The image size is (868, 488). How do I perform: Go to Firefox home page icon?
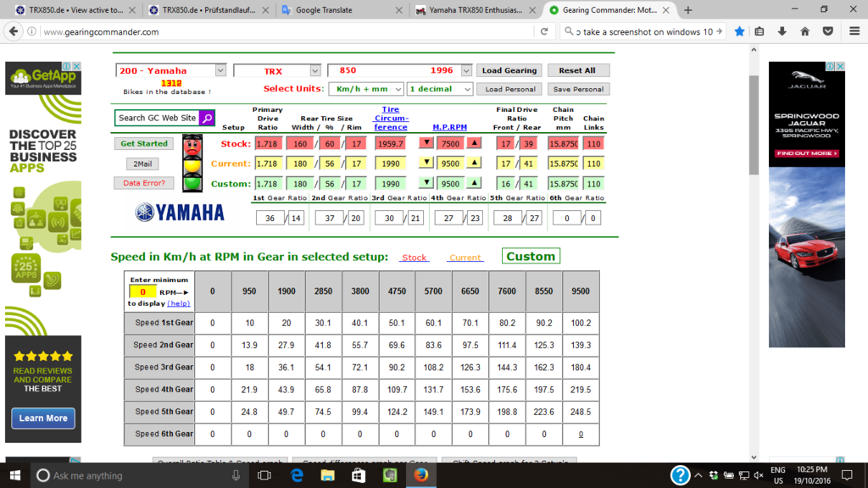click(x=804, y=31)
